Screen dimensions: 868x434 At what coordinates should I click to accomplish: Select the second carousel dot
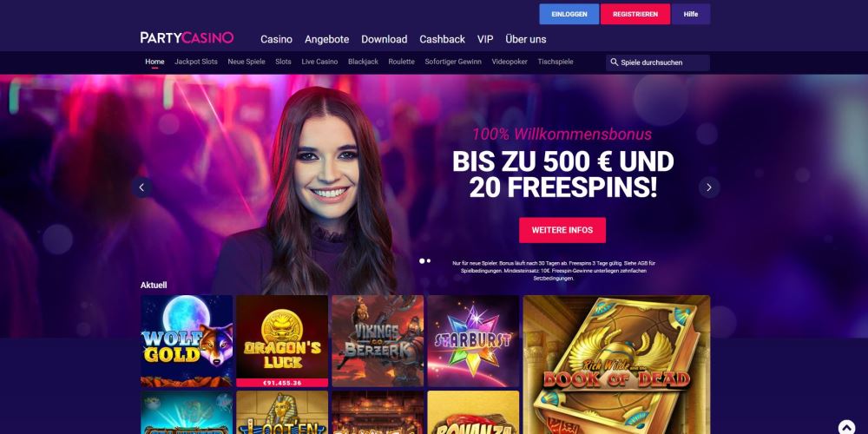pos(428,260)
